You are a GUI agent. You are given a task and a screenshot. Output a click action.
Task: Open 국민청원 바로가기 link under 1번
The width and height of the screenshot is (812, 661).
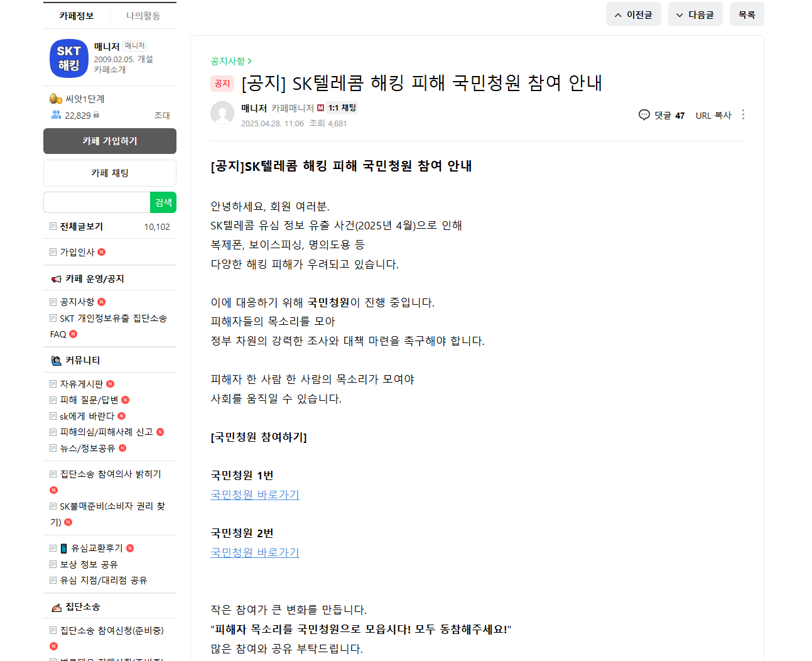[x=255, y=495]
